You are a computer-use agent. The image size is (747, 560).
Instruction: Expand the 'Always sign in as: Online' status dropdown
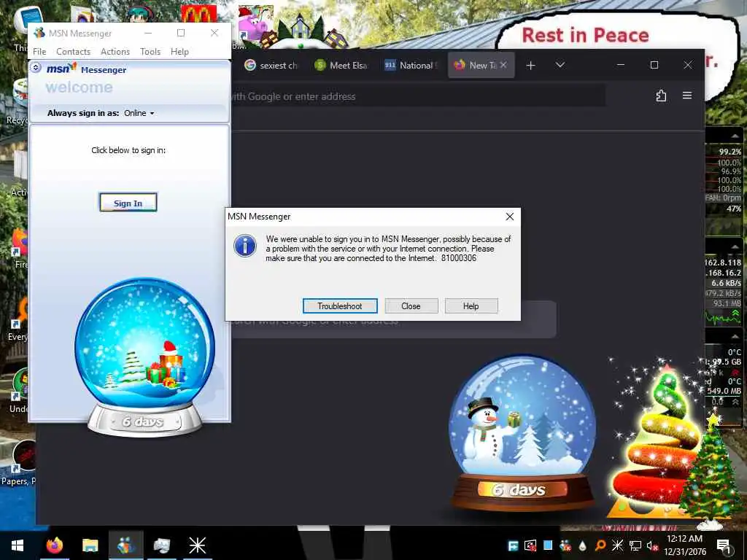(139, 113)
